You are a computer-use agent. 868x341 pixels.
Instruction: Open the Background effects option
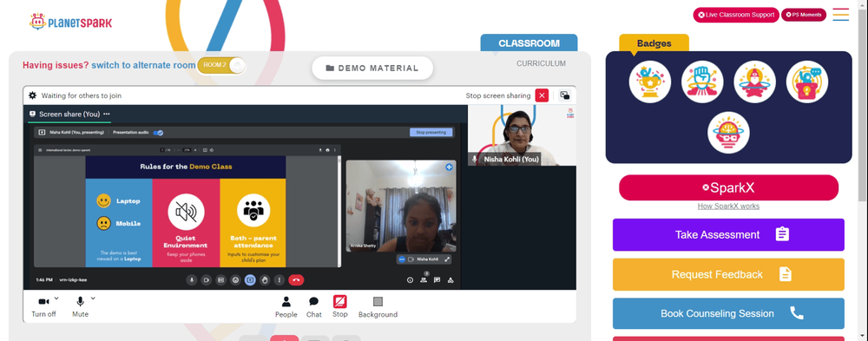(x=378, y=306)
